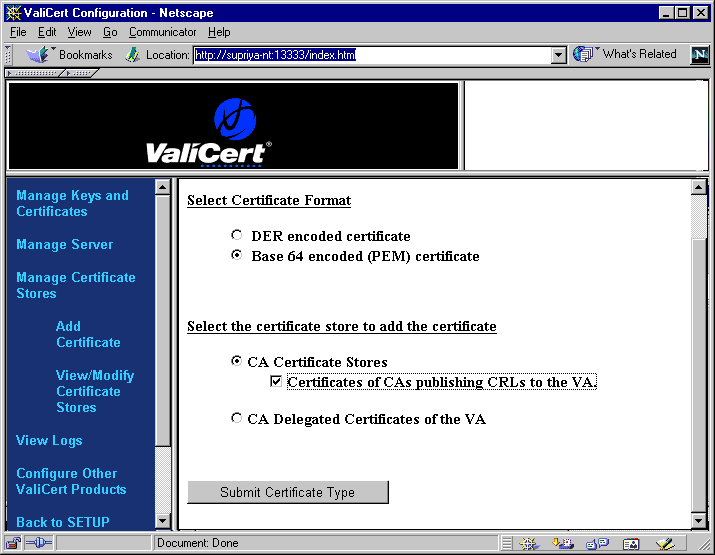The width and height of the screenshot is (715, 555).
Task: Click the window resize grip corner
Action: click(x=704, y=544)
